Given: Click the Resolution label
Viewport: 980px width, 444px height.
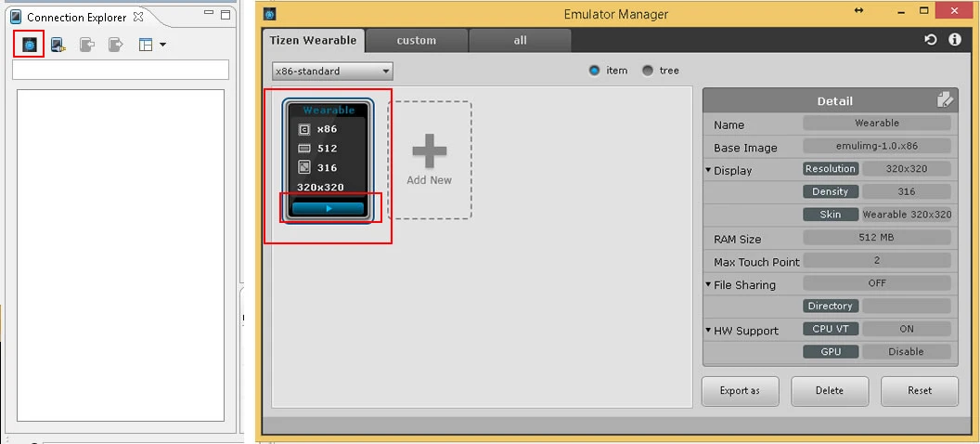Looking at the screenshot, I should [x=831, y=169].
